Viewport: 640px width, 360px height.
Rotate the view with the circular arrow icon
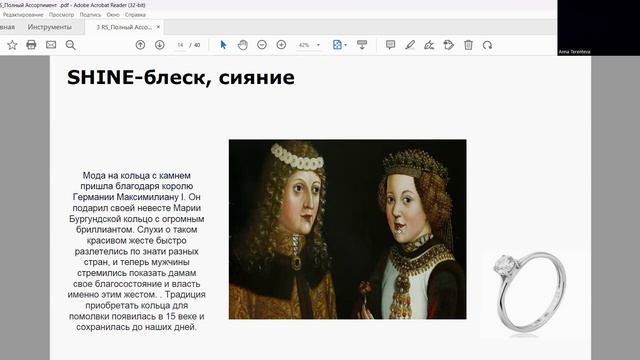(x=487, y=45)
